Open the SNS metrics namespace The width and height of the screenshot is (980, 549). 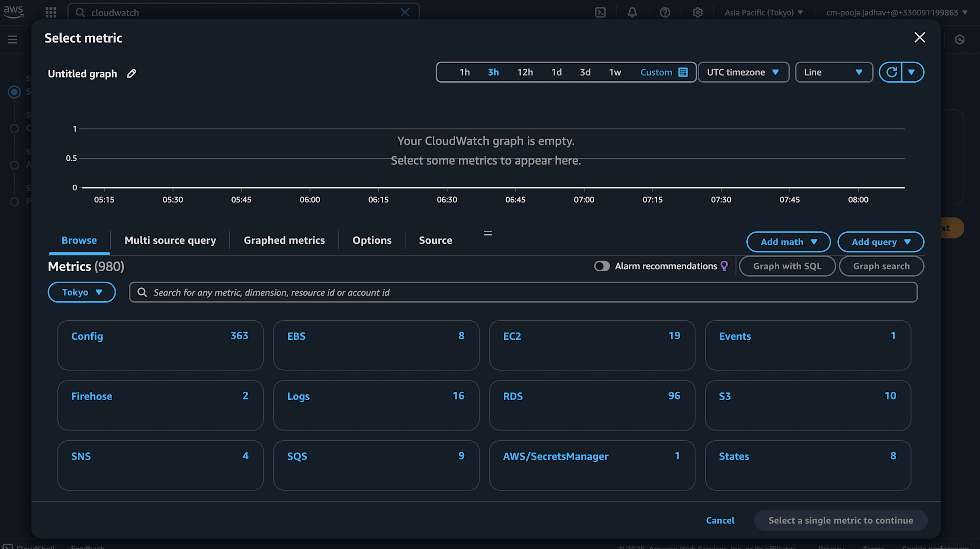click(160, 465)
